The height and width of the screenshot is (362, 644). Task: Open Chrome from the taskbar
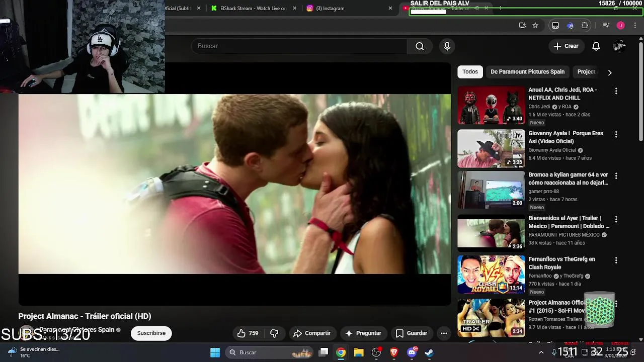coord(341,352)
